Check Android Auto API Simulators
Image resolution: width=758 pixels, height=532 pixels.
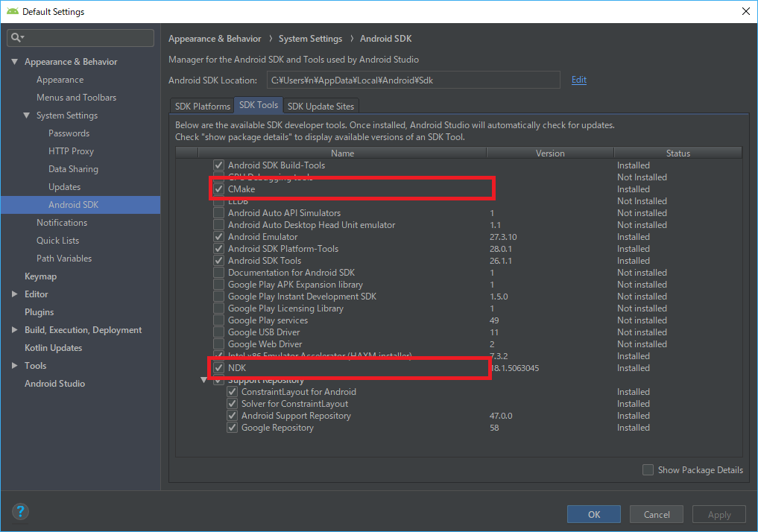[x=219, y=212]
